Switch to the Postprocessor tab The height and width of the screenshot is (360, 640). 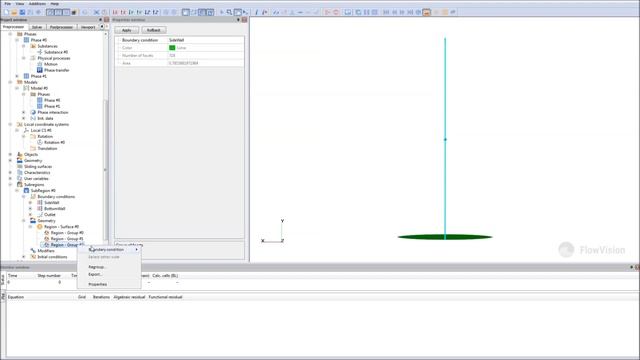click(x=61, y=27)
